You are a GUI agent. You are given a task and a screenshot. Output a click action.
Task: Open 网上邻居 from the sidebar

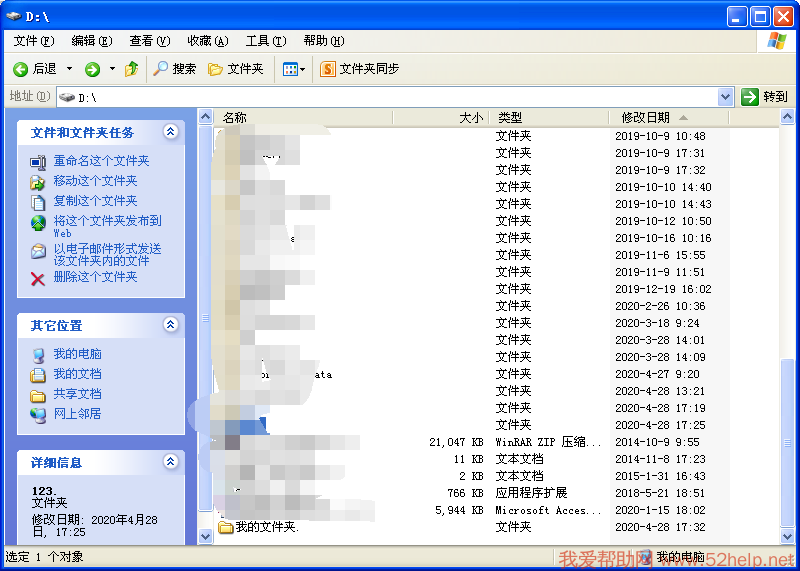click(x=76, y=413)
